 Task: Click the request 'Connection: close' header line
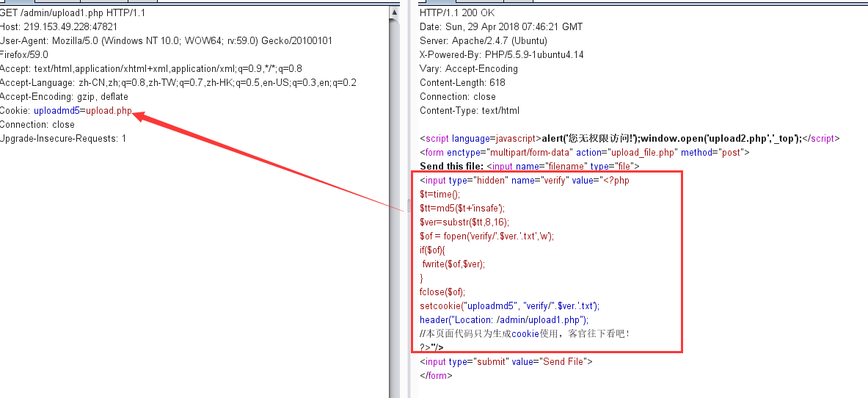37,124
